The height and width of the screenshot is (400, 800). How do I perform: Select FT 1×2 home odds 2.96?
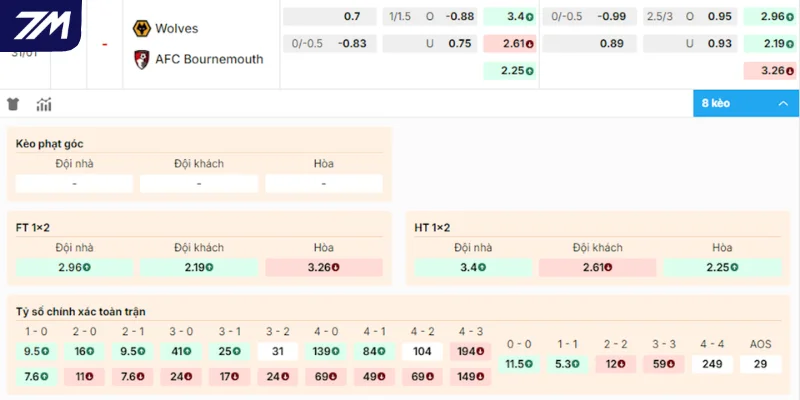pyautogui.click(x=74, y=267)
